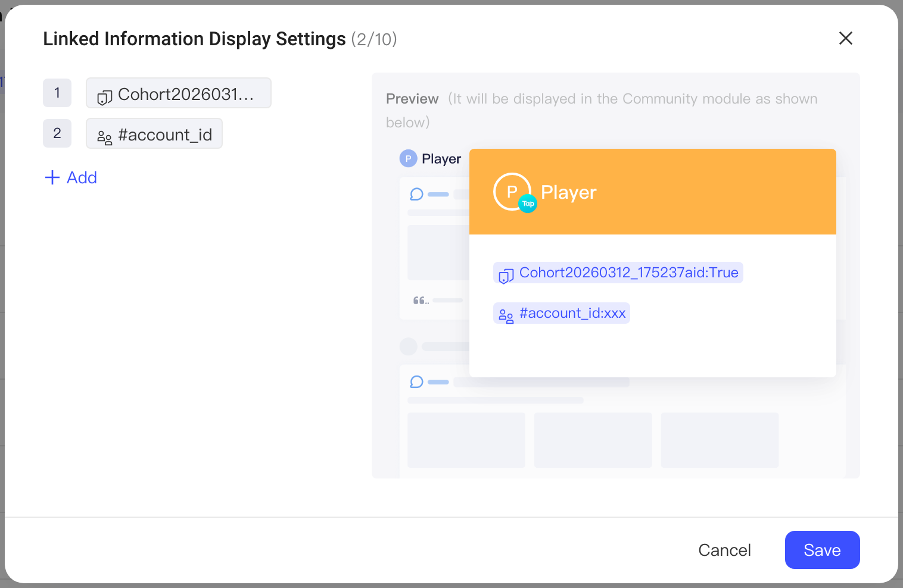Click the user-group icon beside #account_id field
The width and height of the screenshot is (903, 588).
[x=105, y=138]
